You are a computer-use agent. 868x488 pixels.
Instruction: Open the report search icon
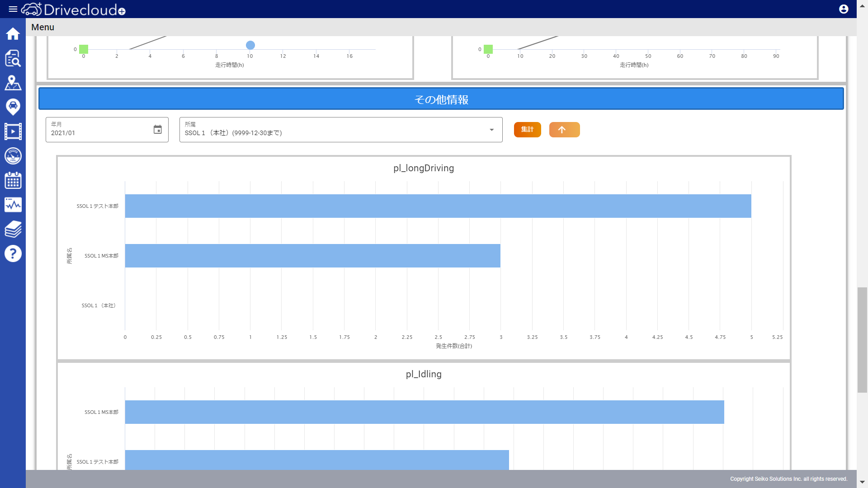tap(13, 58)
